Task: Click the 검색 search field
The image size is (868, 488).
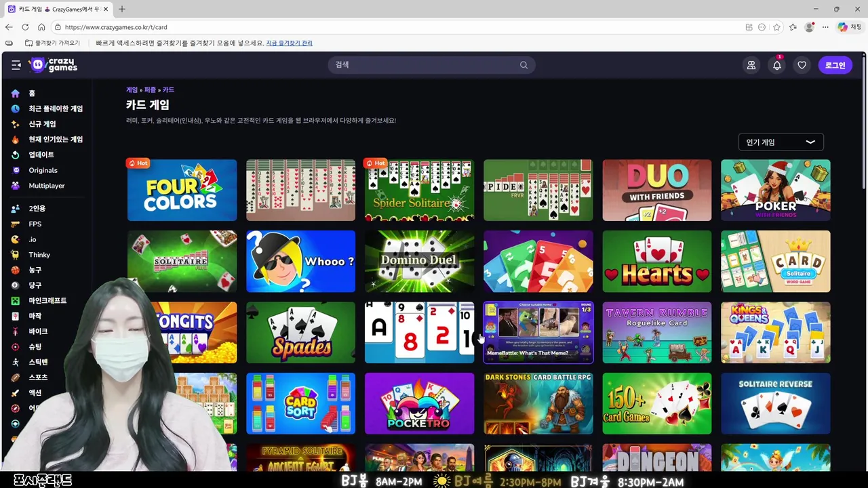Action: click(431, 65)
